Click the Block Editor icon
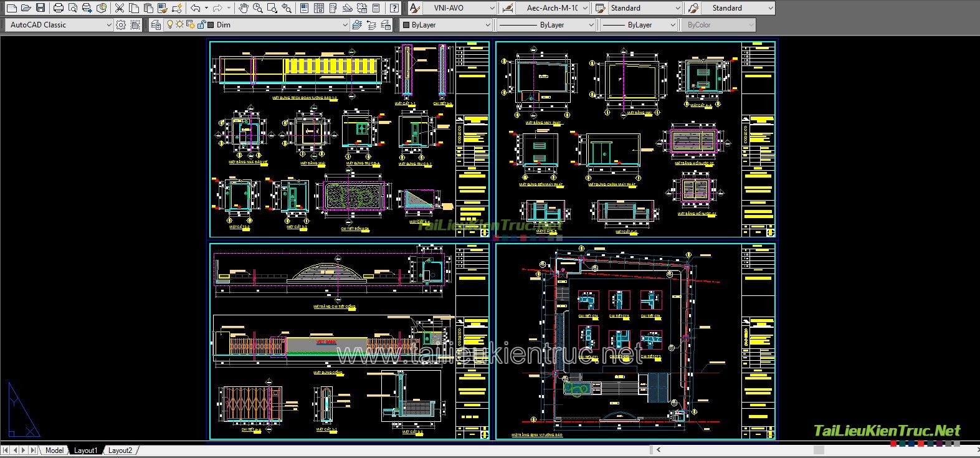The width and height of the screenshot is (980, 458). [x=177, y=8]
